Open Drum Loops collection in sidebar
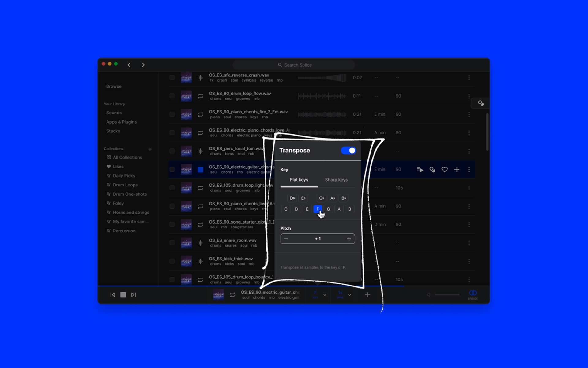The height and width of the screenshot is (368, 588). [x=125, y=185]
